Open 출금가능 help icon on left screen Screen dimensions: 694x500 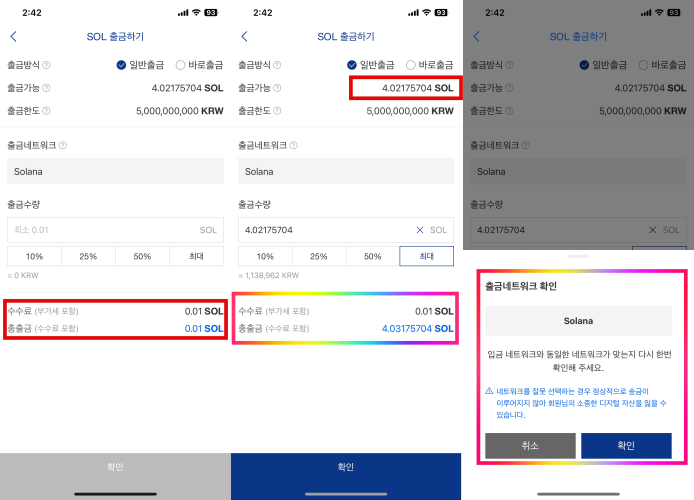[46, 88]
